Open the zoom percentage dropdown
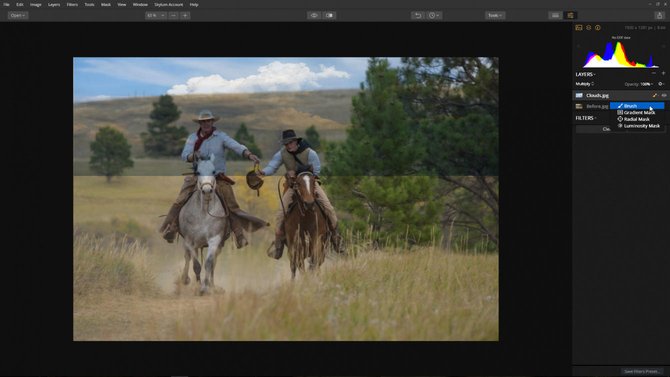The image size is (670, 377). tap(156, 15)
